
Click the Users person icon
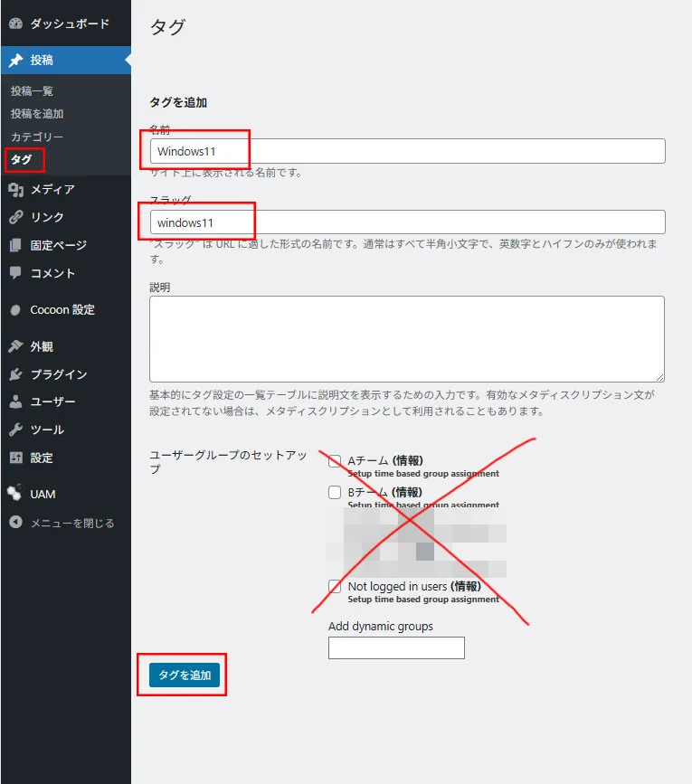15,401
